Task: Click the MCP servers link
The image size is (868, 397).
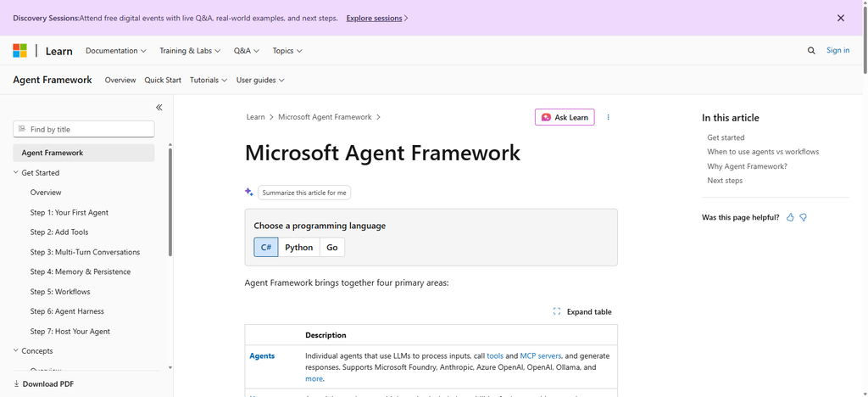Action: [540, 356]
